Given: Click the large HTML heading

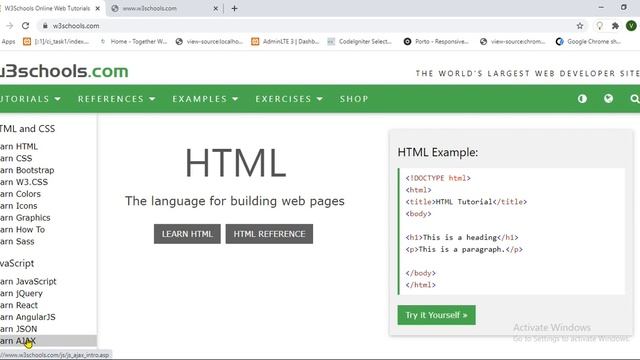Looking at the screenshot, I should (x=235, y=163).
